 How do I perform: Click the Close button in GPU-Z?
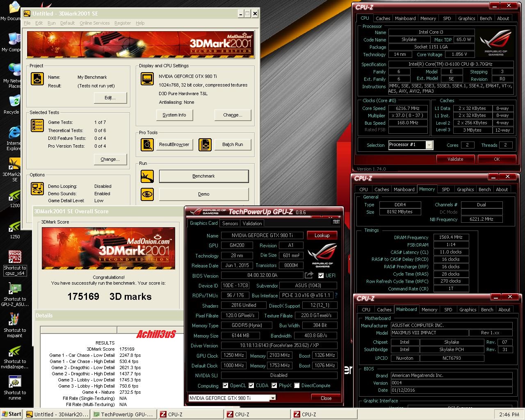coord(326,398)
